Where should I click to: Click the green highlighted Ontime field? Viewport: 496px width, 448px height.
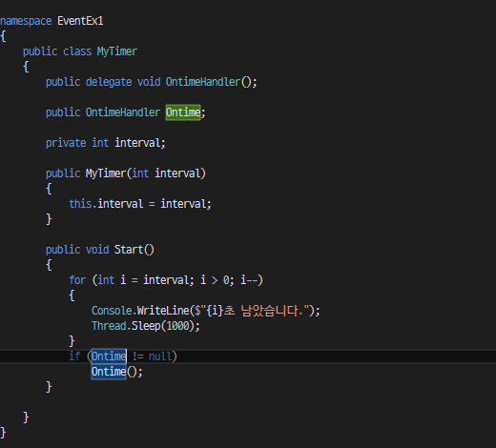point(183,112)
